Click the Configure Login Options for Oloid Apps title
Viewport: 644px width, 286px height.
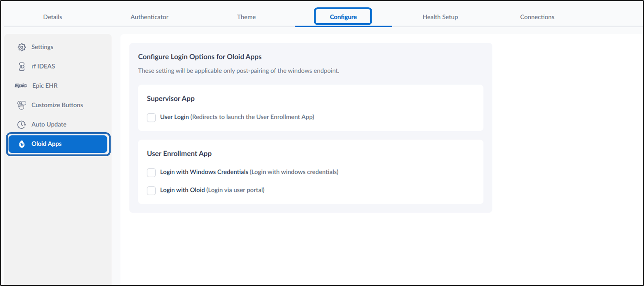click(200, 57)
